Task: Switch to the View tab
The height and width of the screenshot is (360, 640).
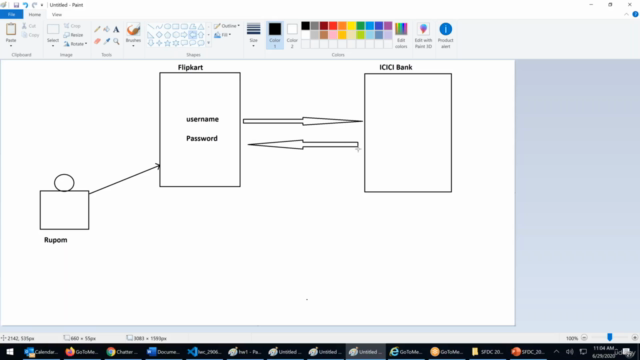Action: tap(57, 14)
